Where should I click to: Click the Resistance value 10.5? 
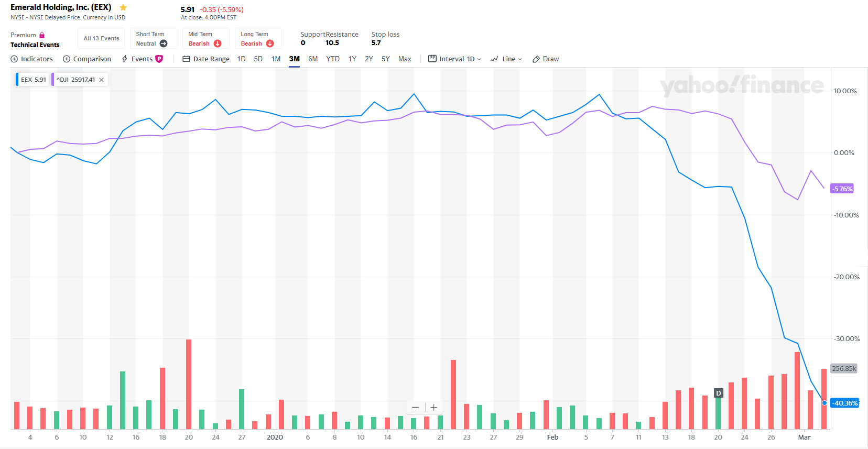332,43
